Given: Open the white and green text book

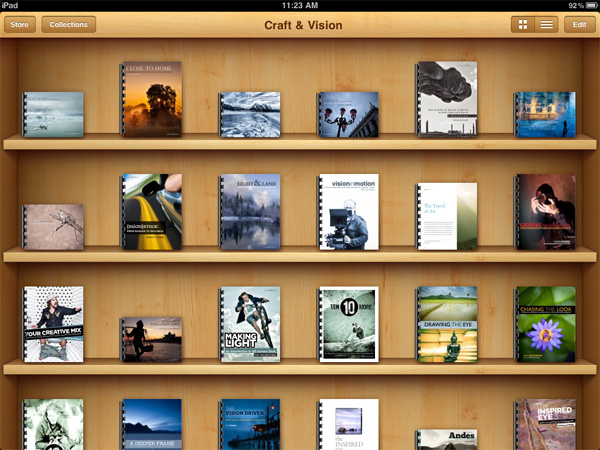Looking at the screenshot, I should point(447,216).
